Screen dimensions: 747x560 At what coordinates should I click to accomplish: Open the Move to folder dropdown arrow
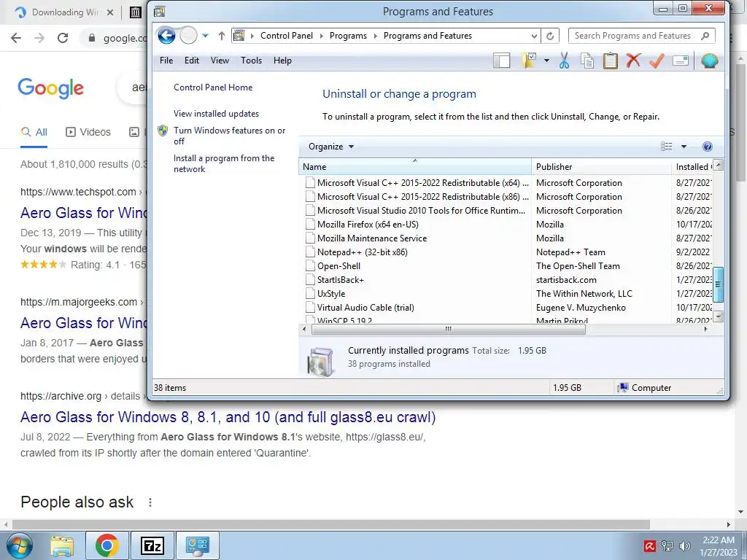click(x=546, y=61)
